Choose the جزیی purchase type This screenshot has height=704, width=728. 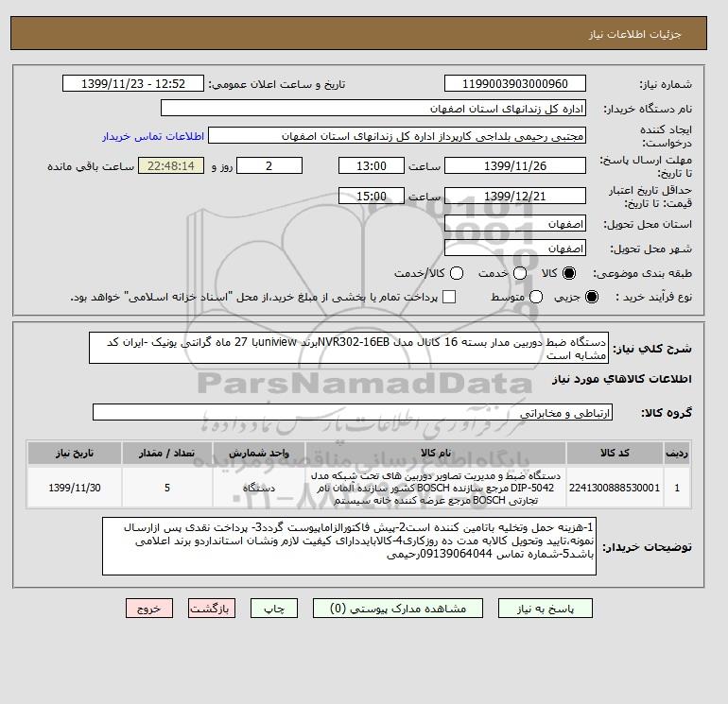[x=592, y=297]
